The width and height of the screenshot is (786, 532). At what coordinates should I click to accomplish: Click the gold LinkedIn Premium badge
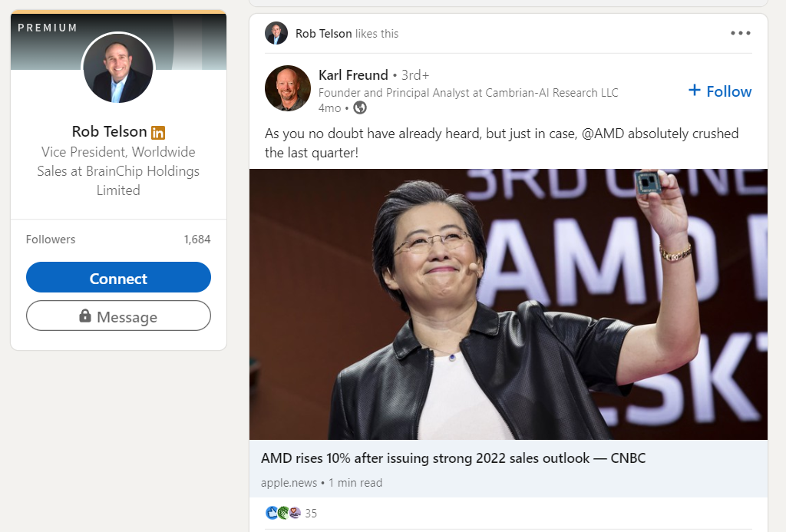click(158, 132)
